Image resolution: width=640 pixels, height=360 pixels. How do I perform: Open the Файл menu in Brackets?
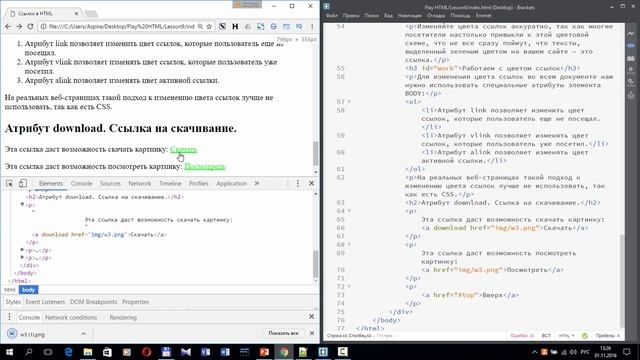pos(332,16)
